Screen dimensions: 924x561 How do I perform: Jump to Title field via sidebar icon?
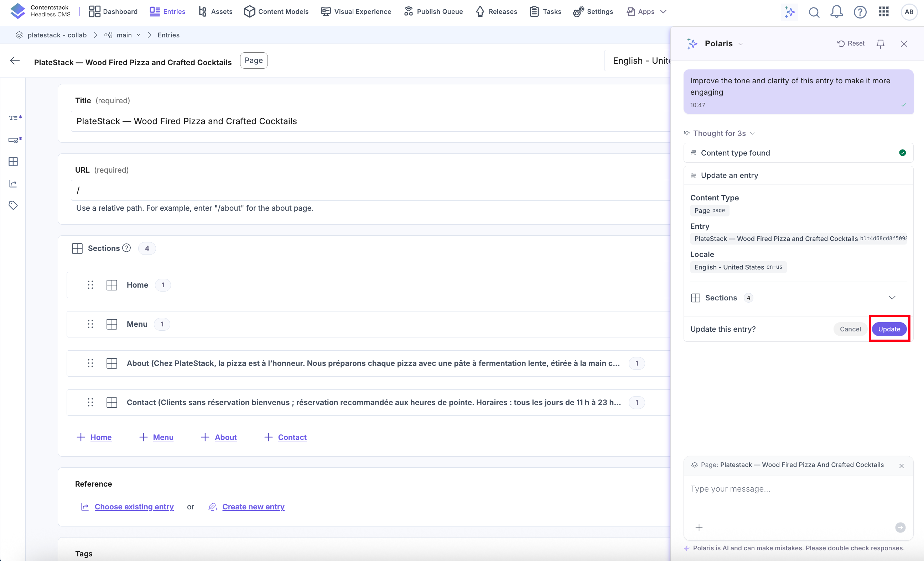click(15, 118)
